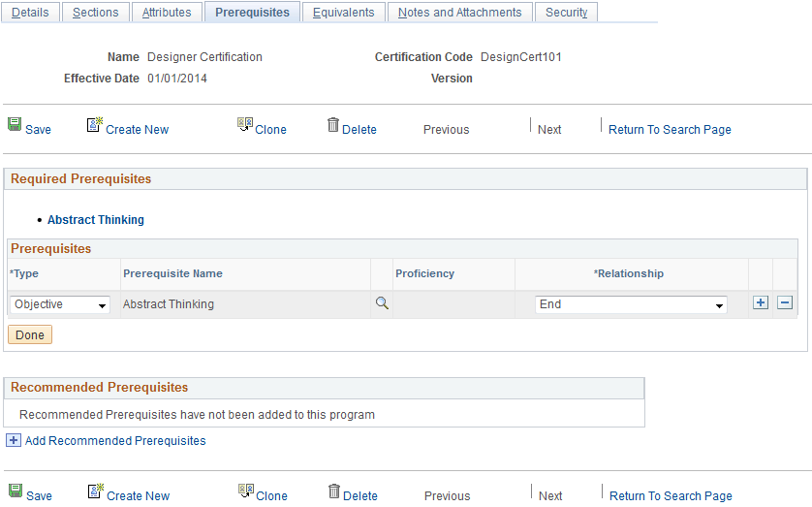Open the Relationship dropdown showing End

(x=631, y=304)
